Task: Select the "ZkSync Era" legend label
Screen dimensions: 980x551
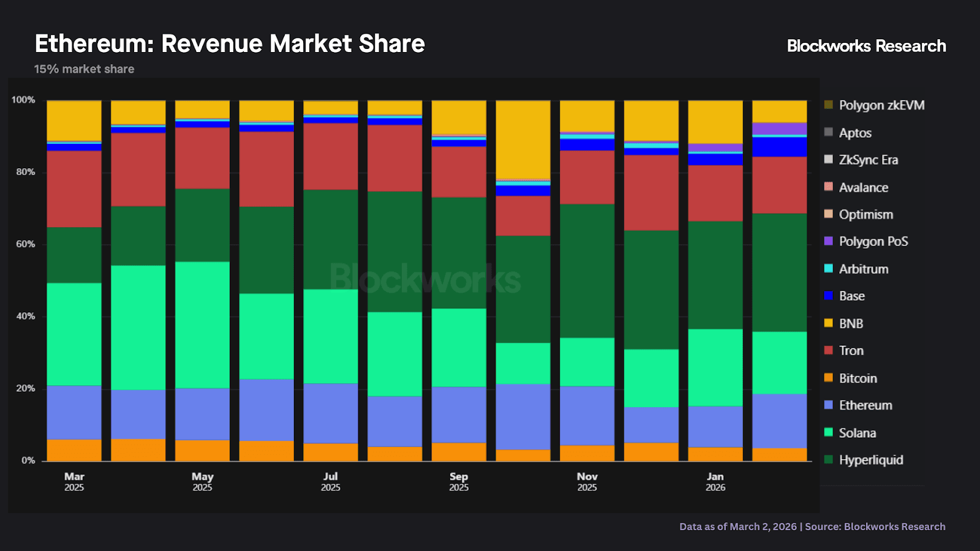Action: point(869,160)
